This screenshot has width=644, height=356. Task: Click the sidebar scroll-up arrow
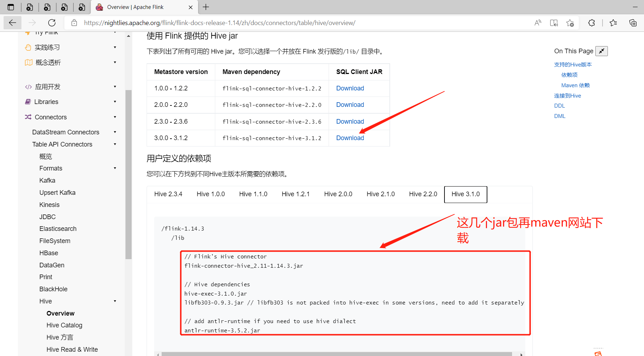pyautogui.click(x=129, y=36)
